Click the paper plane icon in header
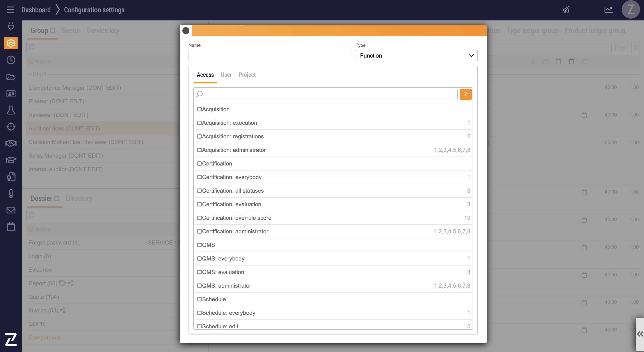This screenshot has width=644, height=352. 566,10
